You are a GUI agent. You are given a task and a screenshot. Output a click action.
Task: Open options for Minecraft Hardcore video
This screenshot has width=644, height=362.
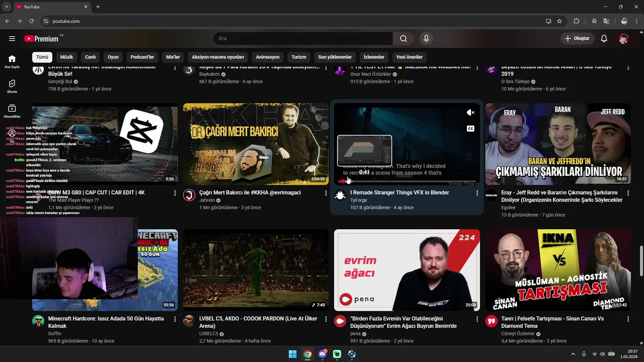[x=175, y=319]
